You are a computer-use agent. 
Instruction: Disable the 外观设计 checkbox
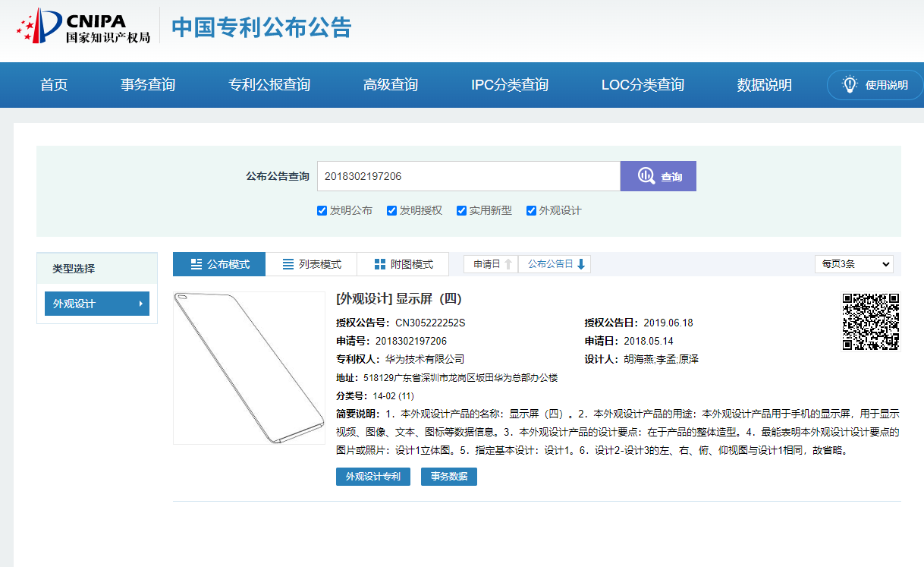point(532,211)
